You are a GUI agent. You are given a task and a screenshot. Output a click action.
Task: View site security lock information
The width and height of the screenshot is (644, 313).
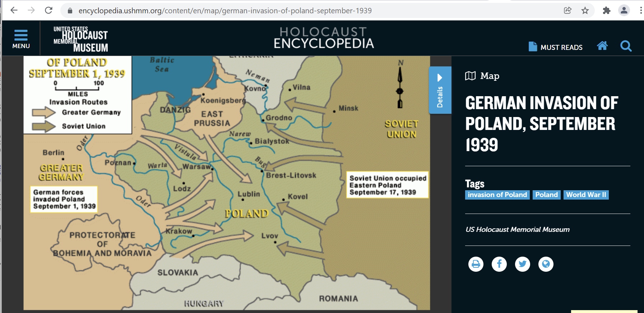(x=70, y=11)
